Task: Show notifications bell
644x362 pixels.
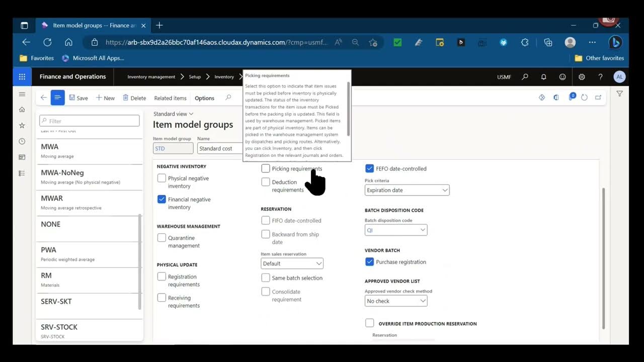Action: point(543,77)
